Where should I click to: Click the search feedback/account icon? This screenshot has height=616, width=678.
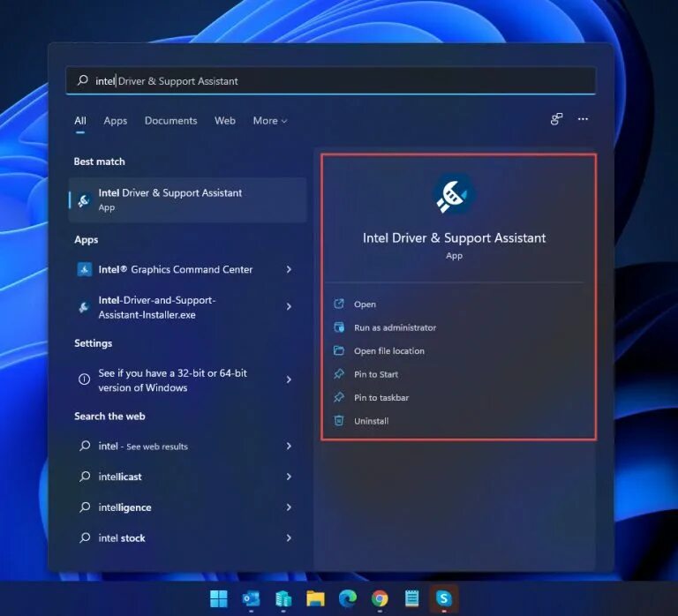(556, 119)
